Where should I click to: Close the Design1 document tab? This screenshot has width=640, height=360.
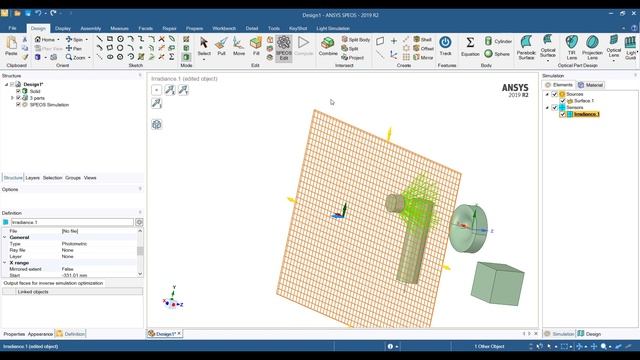[x=179, y=333]
